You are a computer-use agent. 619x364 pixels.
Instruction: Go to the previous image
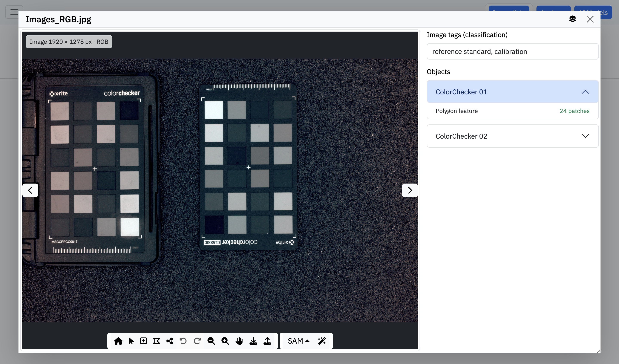pos(30,190)
